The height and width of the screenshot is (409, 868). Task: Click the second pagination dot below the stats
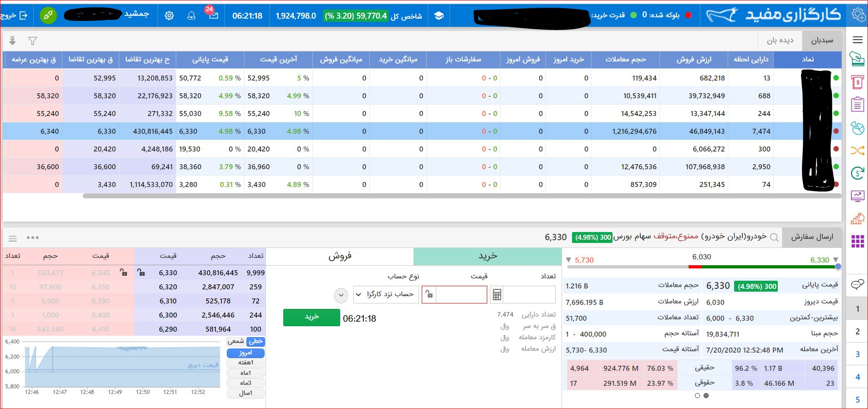tap(706, 395)
